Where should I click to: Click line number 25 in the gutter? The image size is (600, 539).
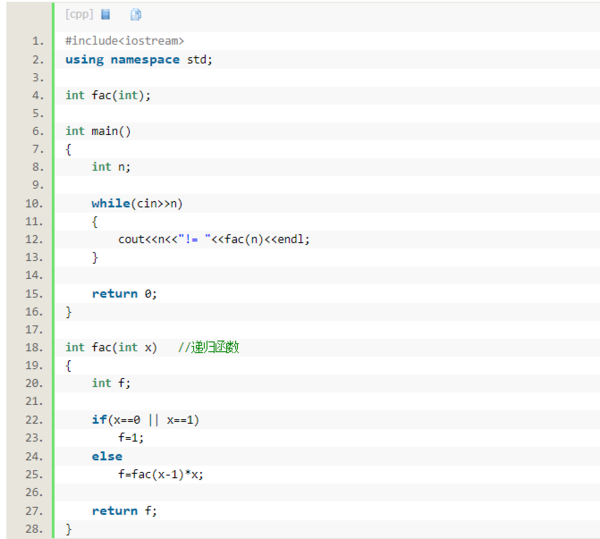[x=34, y=474]
